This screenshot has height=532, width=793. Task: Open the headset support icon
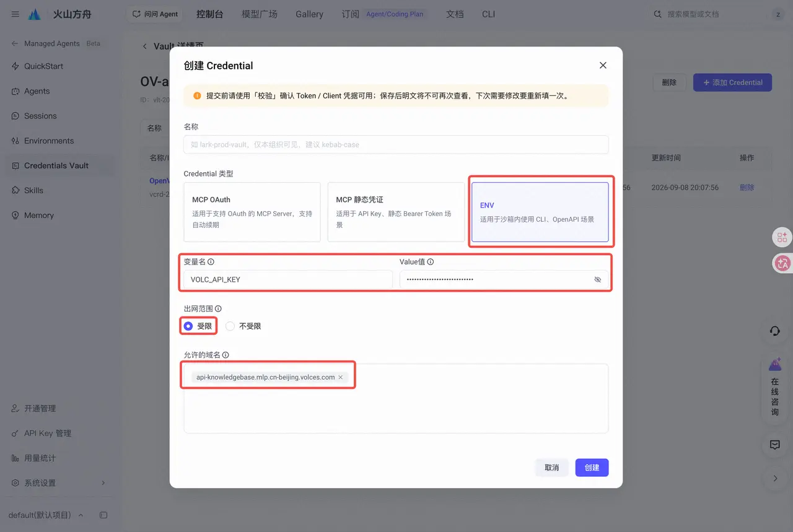click(774, 331)
